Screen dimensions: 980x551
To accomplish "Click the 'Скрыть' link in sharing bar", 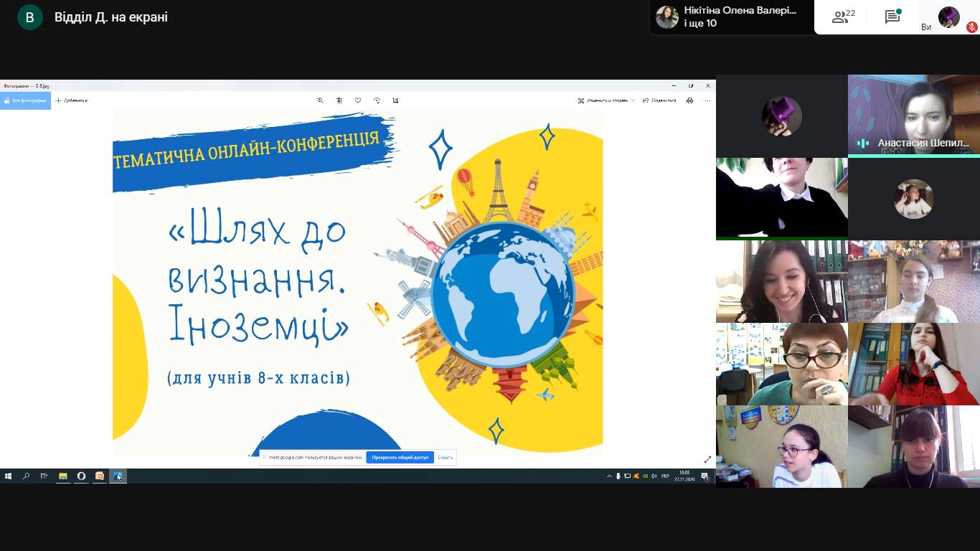I will tap(445, 457).
